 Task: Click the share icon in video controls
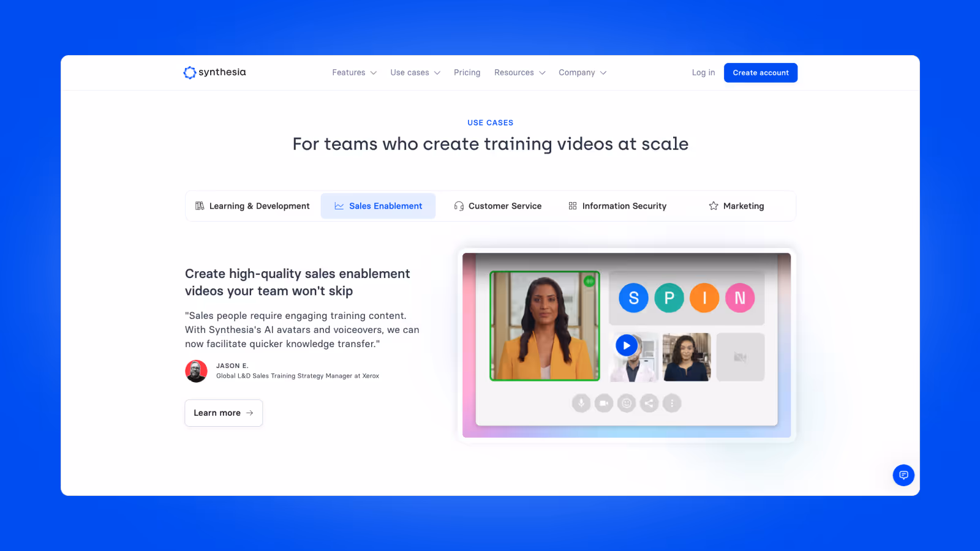pos(649,403)
